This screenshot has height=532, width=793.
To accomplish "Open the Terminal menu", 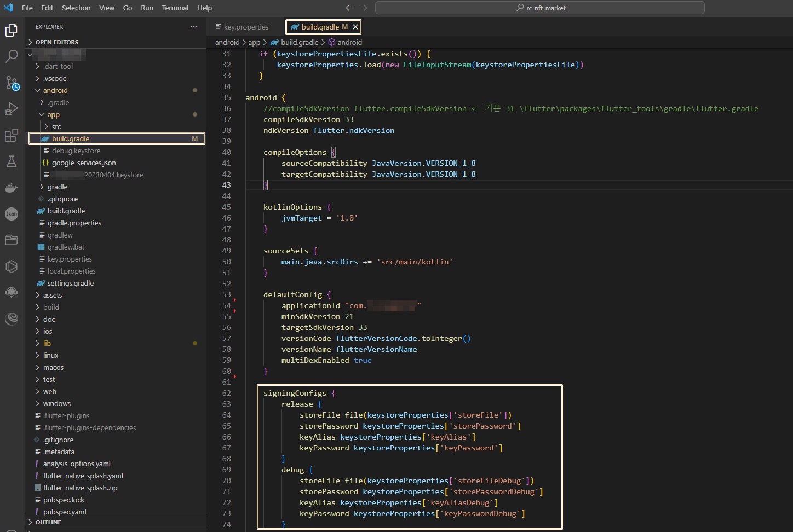I will (x=175, y=8).
